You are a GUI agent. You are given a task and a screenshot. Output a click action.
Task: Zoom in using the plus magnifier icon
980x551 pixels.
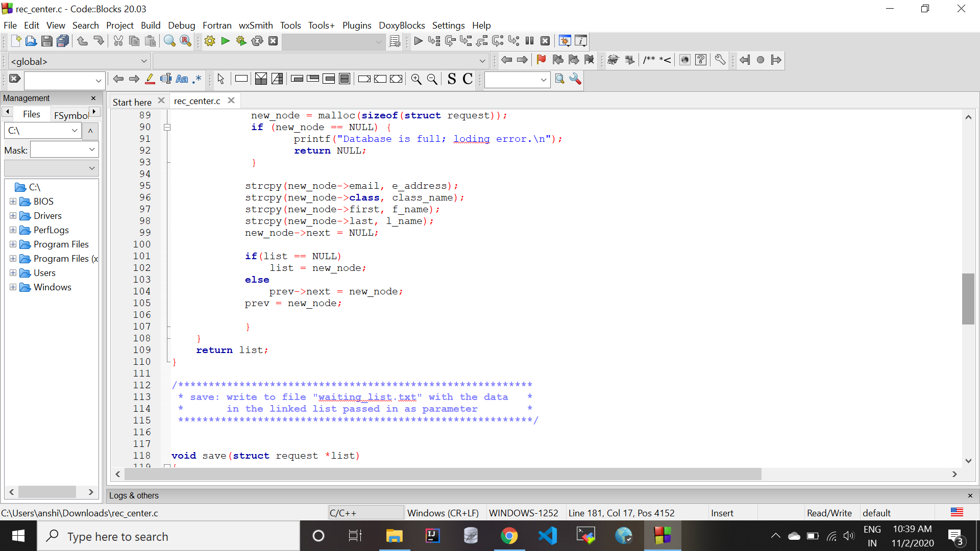pyautogui.click(x=416, y=79)
